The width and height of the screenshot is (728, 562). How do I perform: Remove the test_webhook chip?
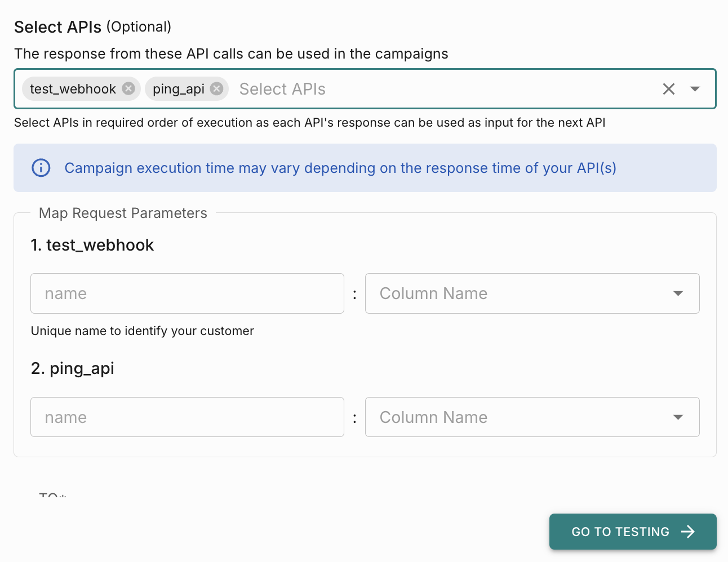click(x=128, y=88)
